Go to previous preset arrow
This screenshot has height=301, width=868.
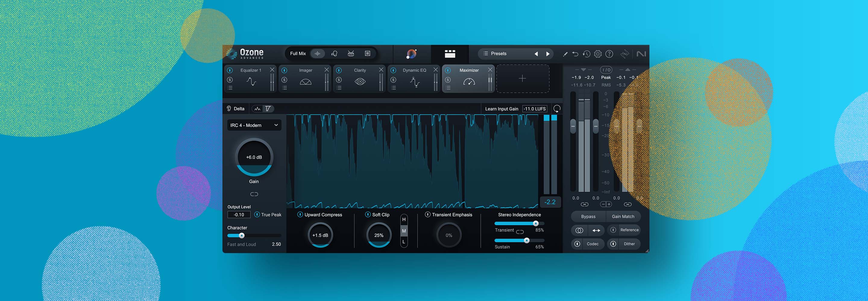point(536,54)
